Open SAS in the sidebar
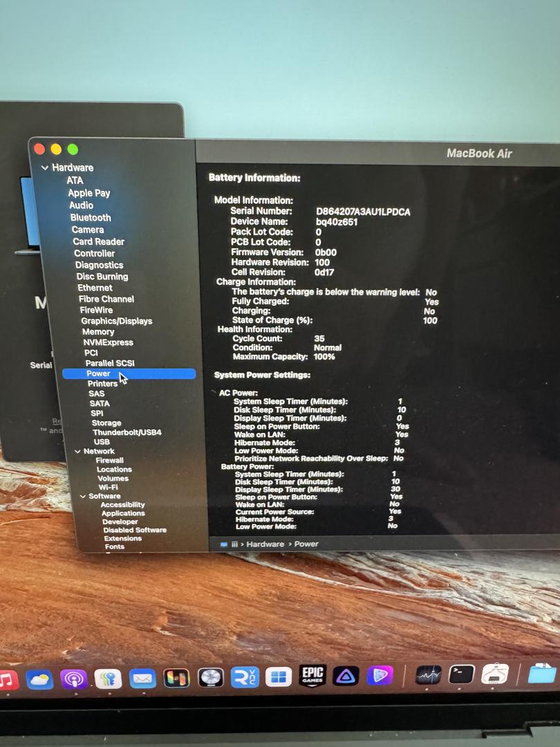Image resolution: width=560 pixels, height=747 pixels. coord(96,394)
